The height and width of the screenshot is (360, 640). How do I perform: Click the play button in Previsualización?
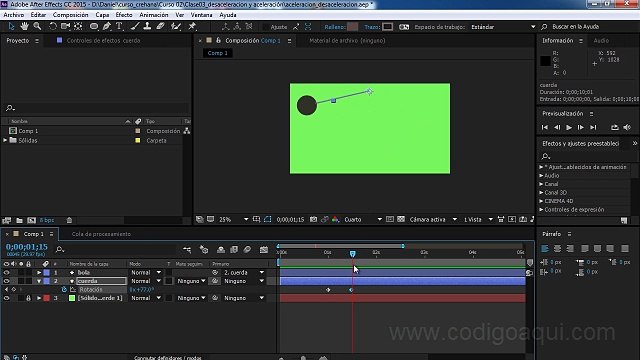coord(569,127)
